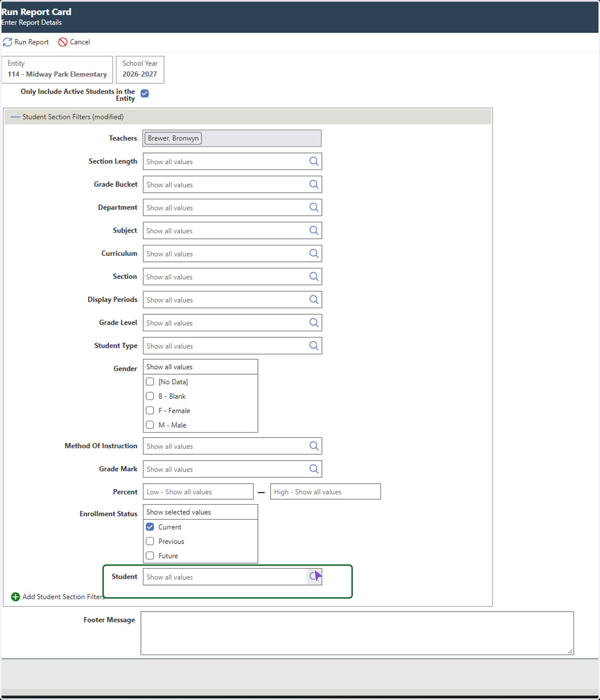Open Subject search magnifier

(314, 230)
